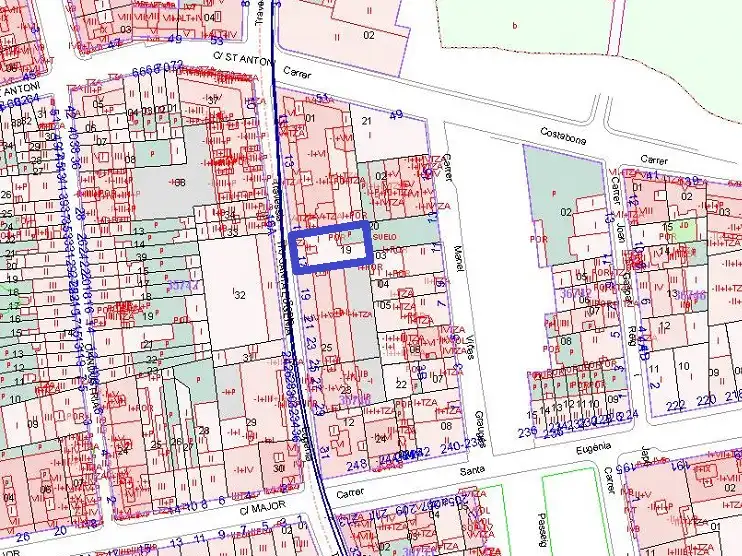
Task: Select parcel 19 inside the blue outlined lot
Action: [x=346, y=249]
